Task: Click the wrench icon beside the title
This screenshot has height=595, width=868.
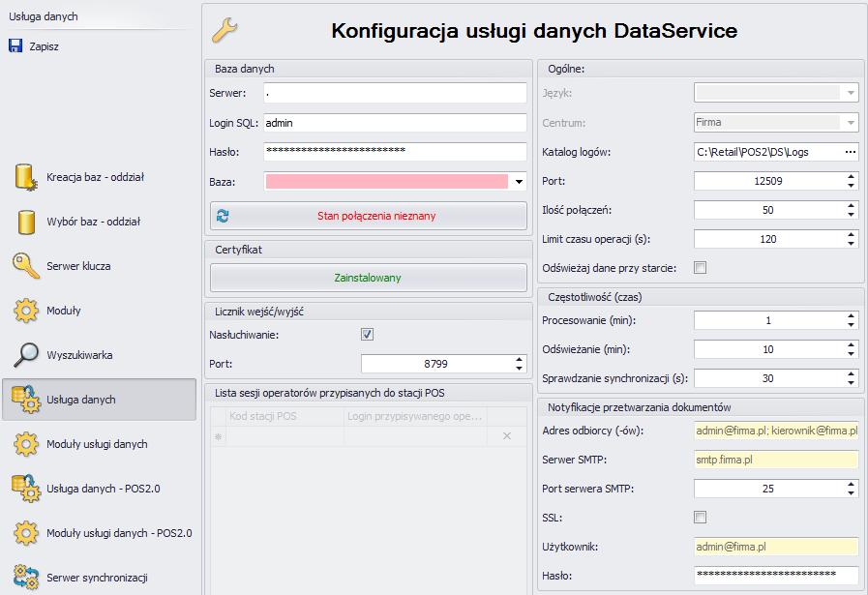Action: click(x=224, y=30)
